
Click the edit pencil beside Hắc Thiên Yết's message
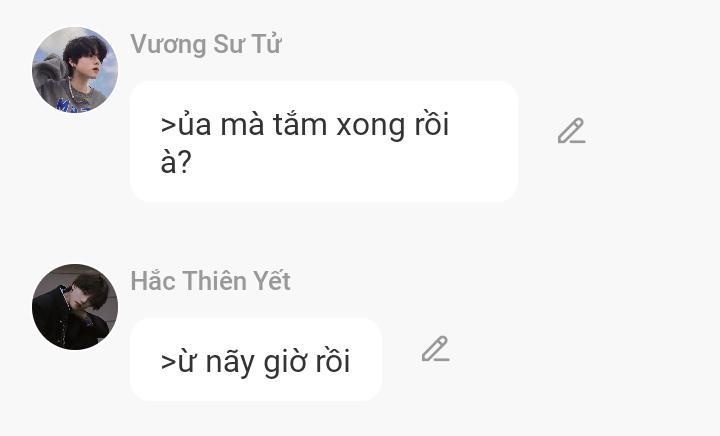pyautogui.click(x=435, y=349)
